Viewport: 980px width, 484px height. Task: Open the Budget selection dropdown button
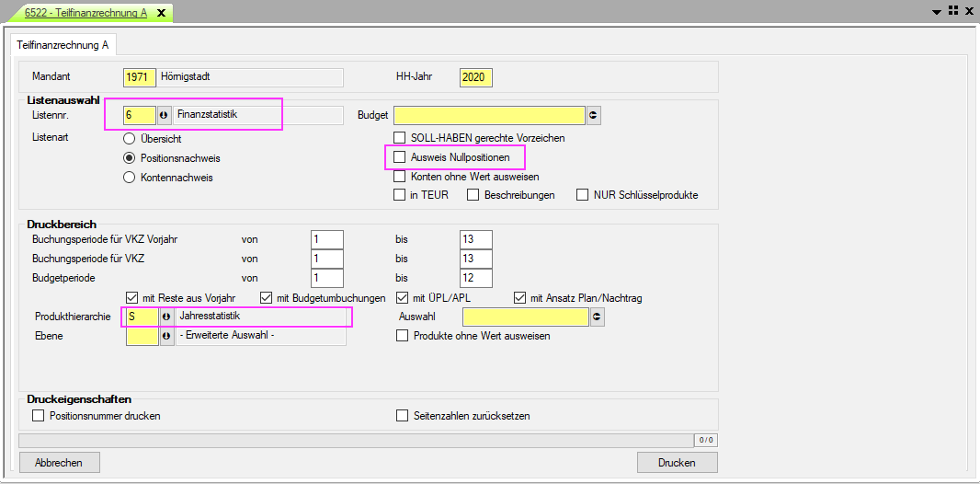[594, 115]
